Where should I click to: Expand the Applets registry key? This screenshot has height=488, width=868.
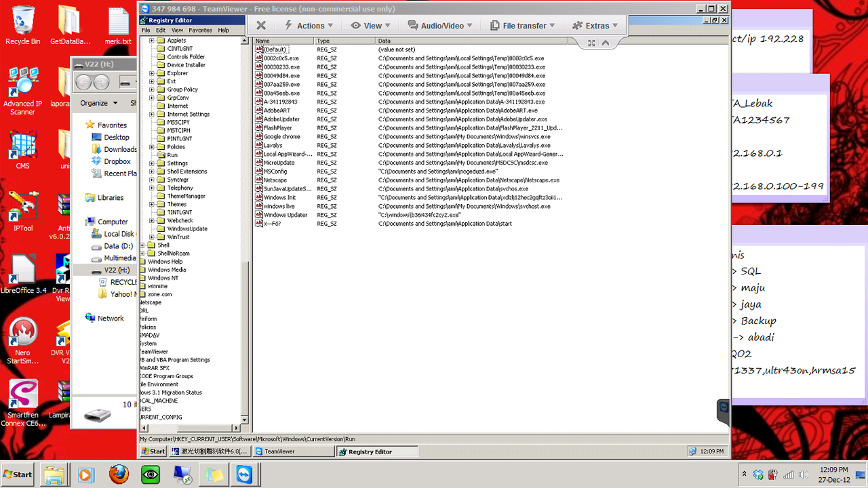point(152,41)
